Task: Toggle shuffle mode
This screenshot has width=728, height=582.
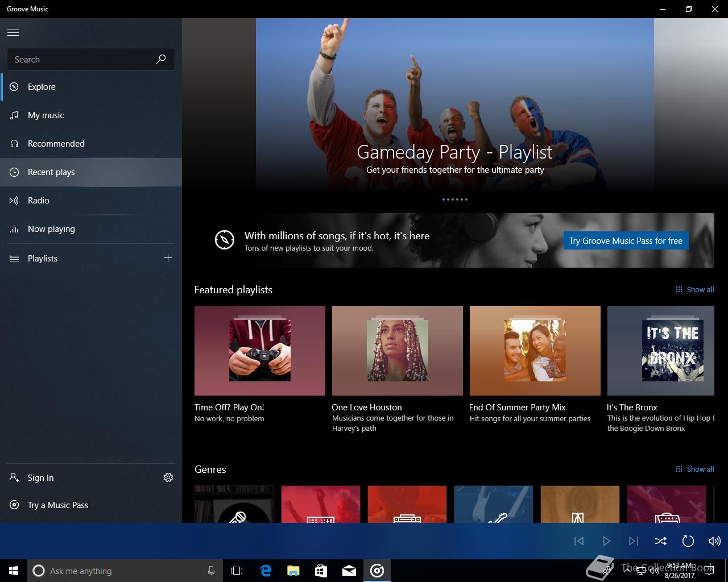Action: click(x=660, y=541)
